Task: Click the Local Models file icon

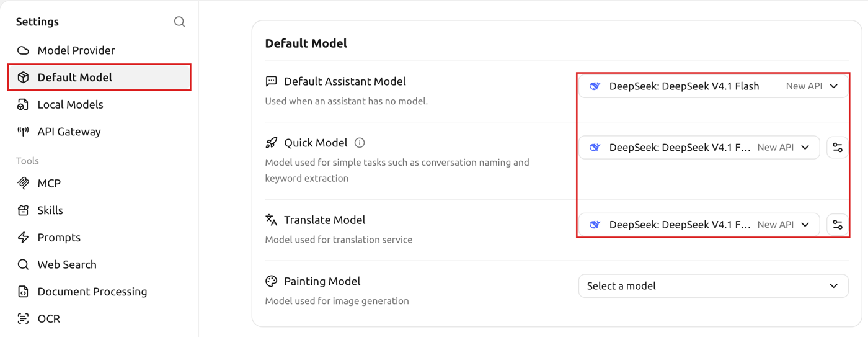Action: coord(23,104)
